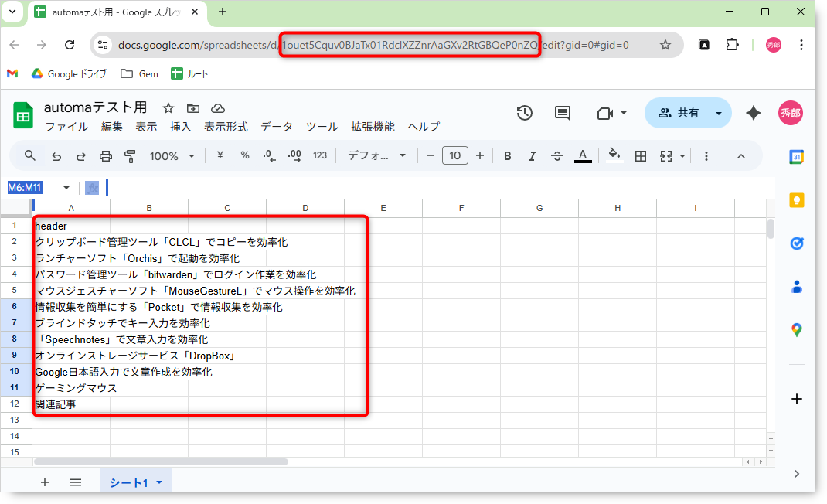Open the データ menu

[x=277, y=127]
